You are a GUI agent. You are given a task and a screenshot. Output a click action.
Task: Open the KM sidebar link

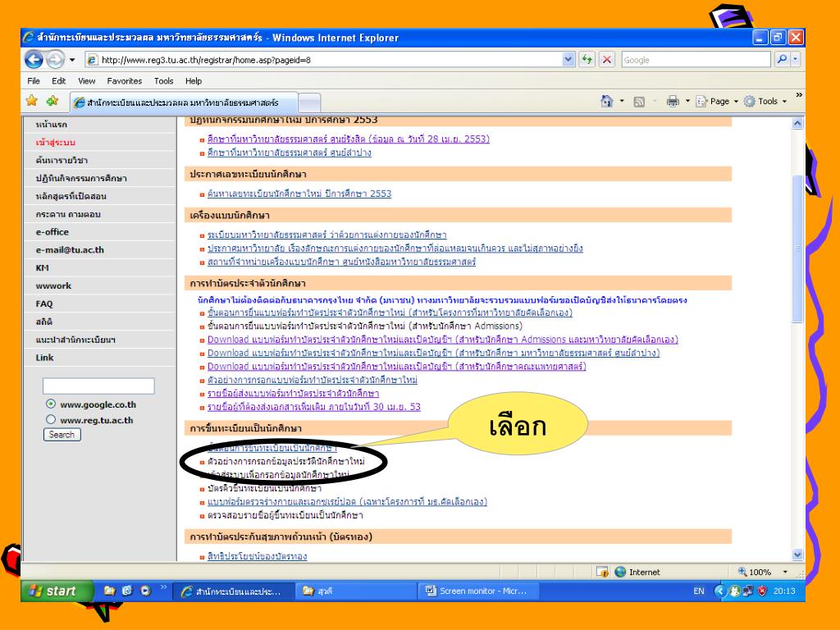(43, 268)
